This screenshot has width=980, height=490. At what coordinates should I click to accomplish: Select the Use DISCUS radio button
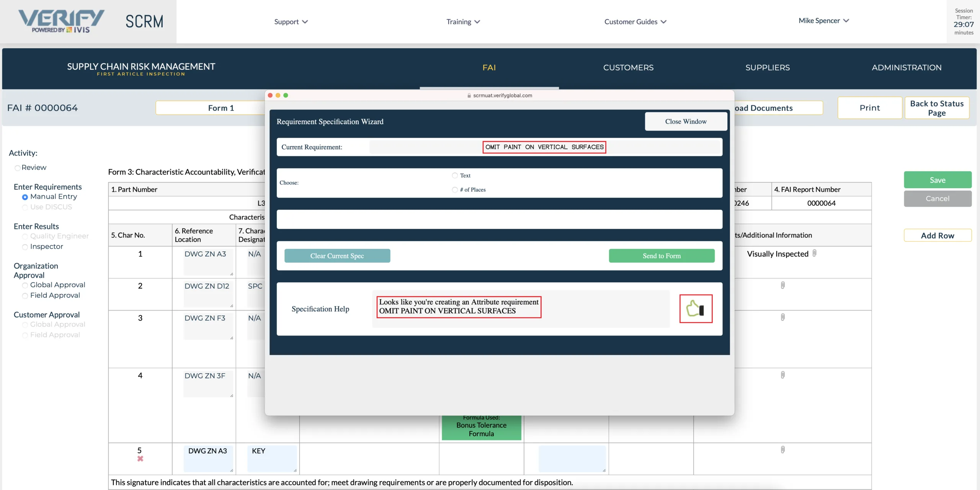pyautogui.click(x=25, y=207)
